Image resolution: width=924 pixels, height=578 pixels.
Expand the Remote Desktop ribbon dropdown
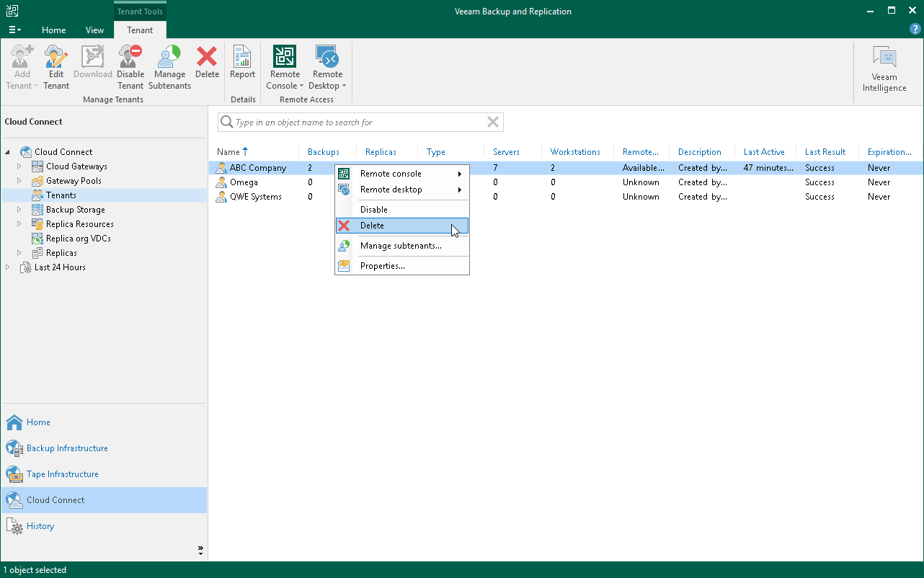click(x=328, y=86)
